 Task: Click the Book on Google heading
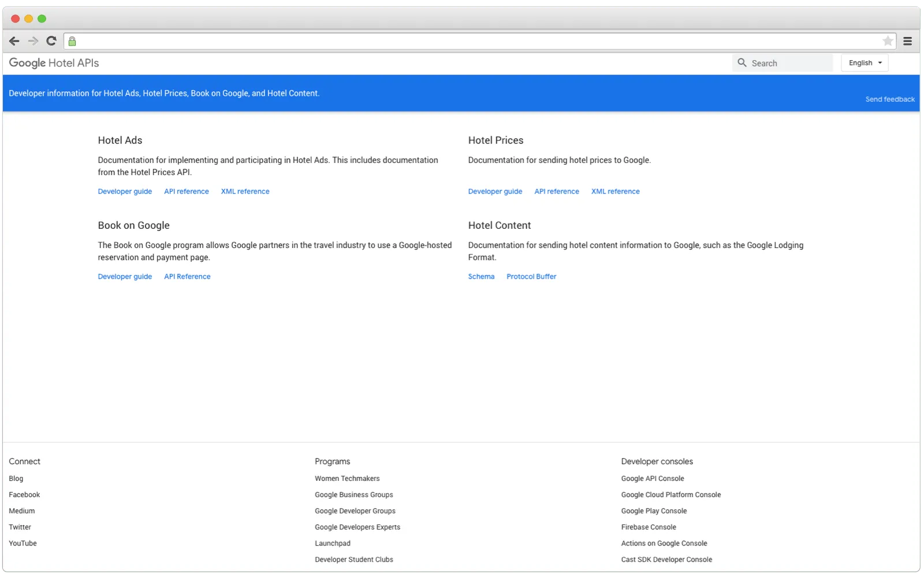(133, 225)
